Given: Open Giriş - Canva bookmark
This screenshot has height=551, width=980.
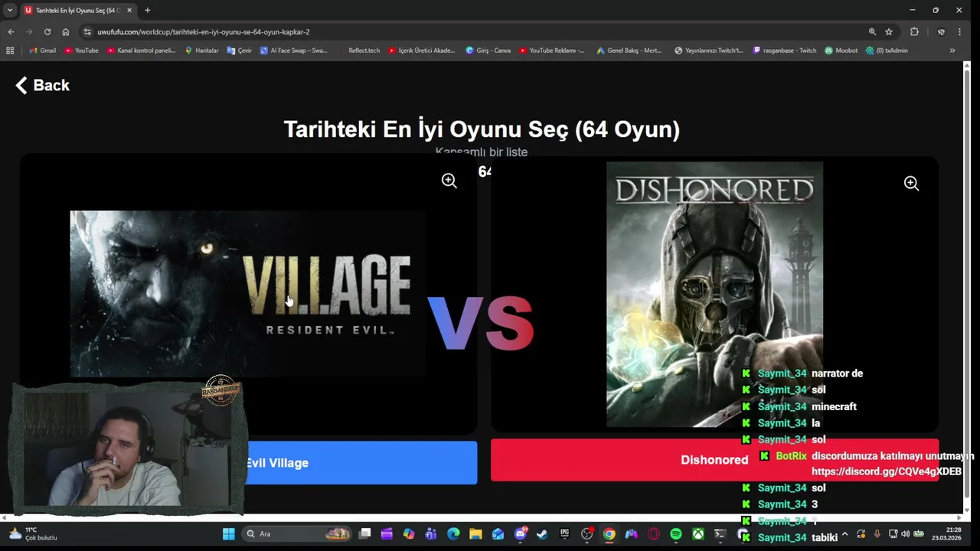Looking at the screenshot, I should 488,51.
